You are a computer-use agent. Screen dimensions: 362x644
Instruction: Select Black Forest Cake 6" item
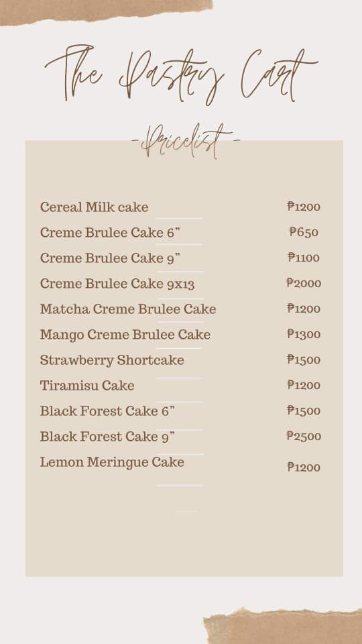107,411
